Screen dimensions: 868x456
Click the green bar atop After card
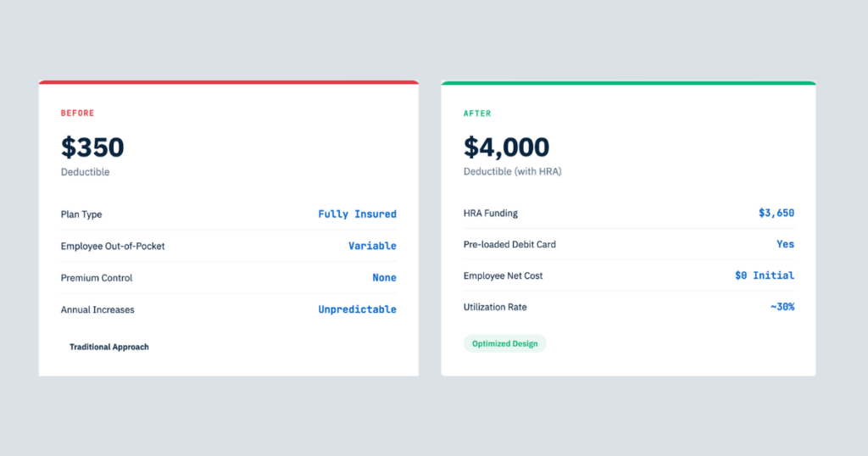[x=628, y=83]
